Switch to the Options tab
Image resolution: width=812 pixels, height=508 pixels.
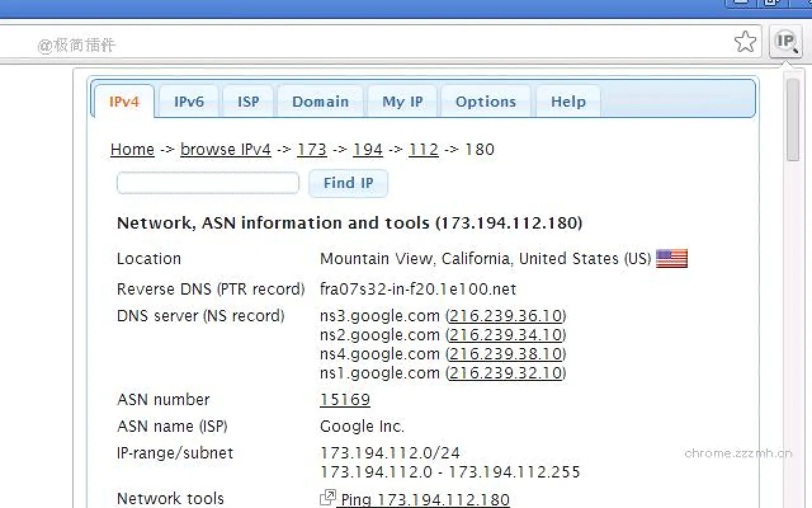pos(485,102)
